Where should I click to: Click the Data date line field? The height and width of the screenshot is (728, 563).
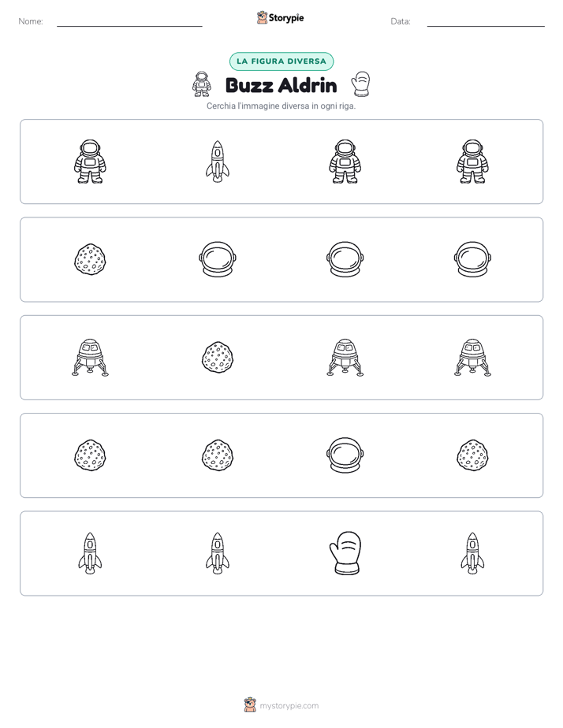(x=486, y=21)
